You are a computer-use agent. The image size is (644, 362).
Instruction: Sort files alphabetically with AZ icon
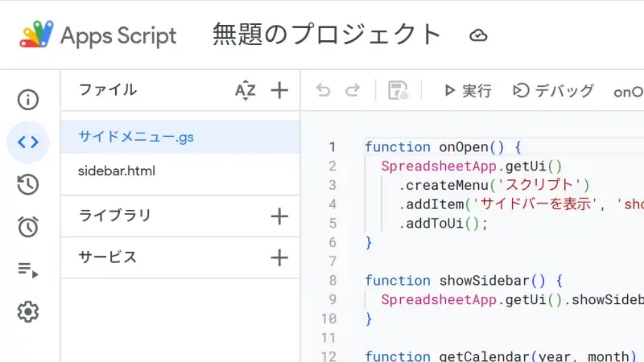[246, 90]
